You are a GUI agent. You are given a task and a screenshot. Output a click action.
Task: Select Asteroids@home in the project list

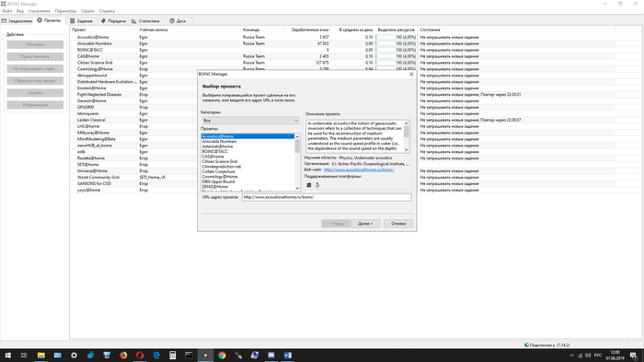(x=217, y=146)
